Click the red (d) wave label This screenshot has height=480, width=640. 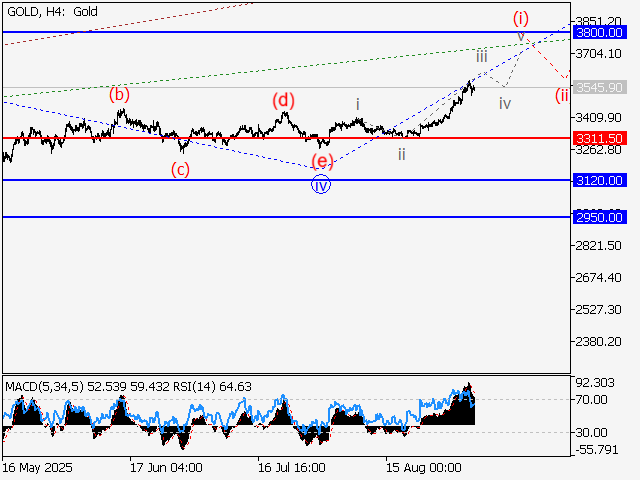[285, 99]
